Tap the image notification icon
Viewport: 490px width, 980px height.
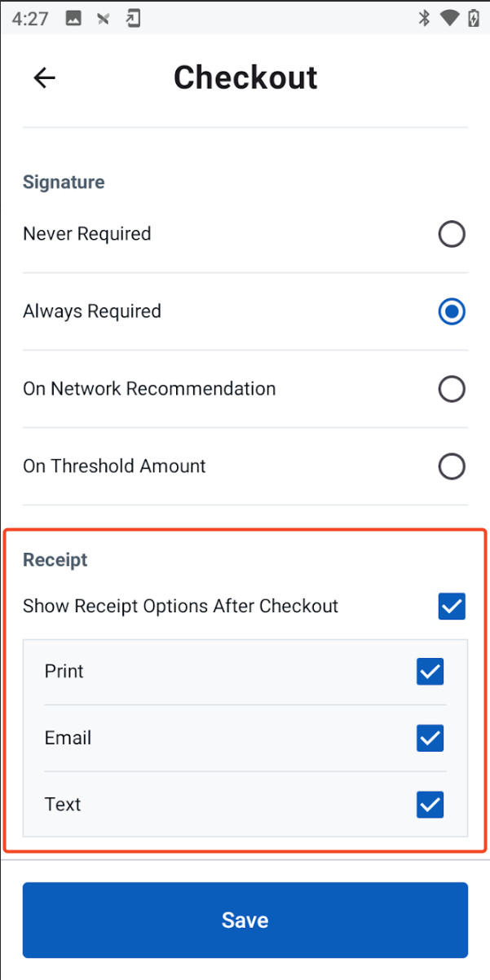73,18
